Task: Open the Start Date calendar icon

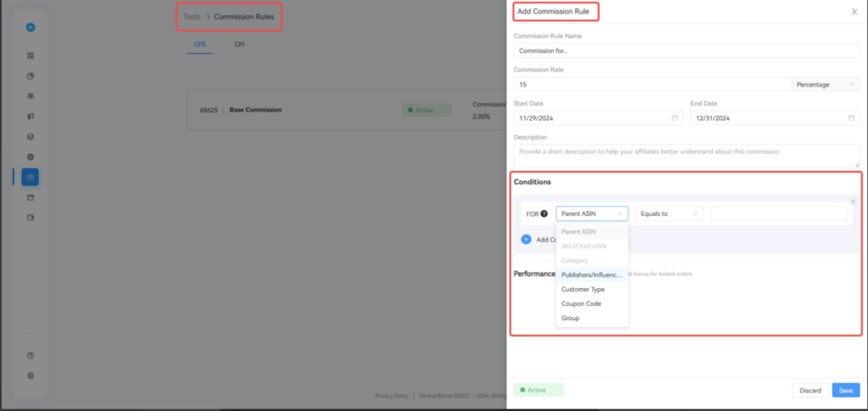Action: [674, 118]
